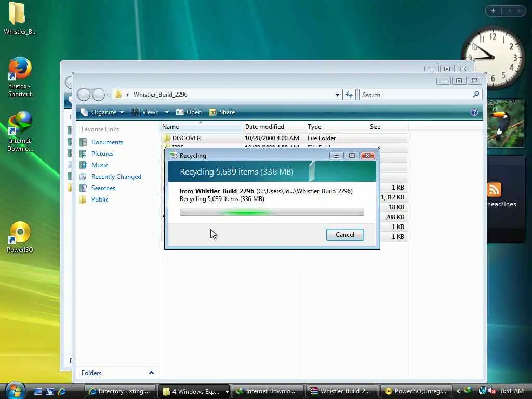Click the Recently Changed icon in sidebar
This screenshot has width=532, height=399.
(x=83, y=177)
